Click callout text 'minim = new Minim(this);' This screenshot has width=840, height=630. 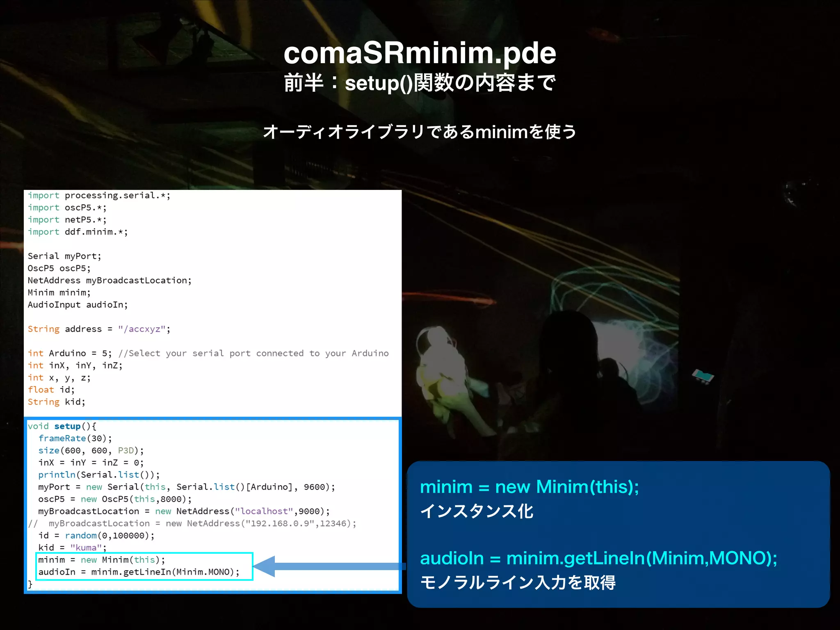[530, 487]
